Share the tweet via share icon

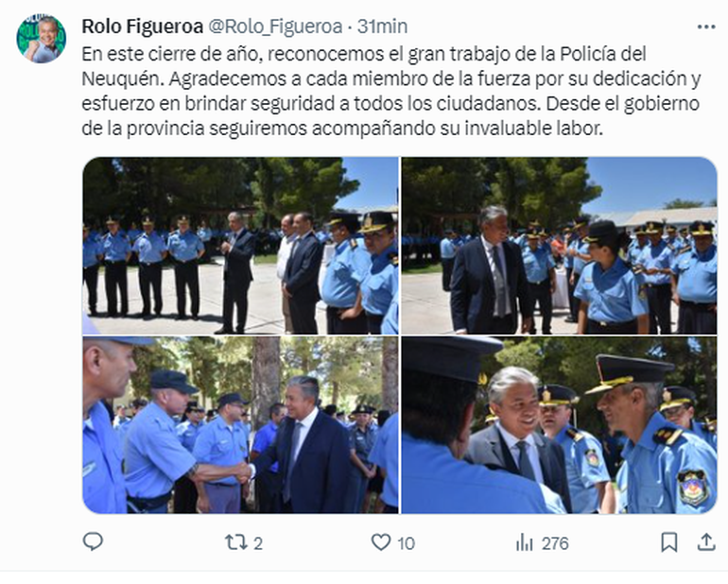706,541
